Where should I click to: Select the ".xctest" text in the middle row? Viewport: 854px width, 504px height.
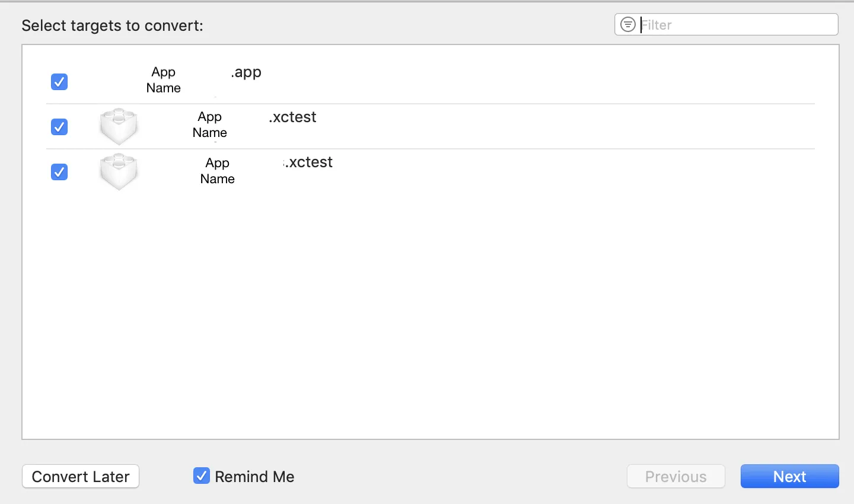click(x=293, y=117)
